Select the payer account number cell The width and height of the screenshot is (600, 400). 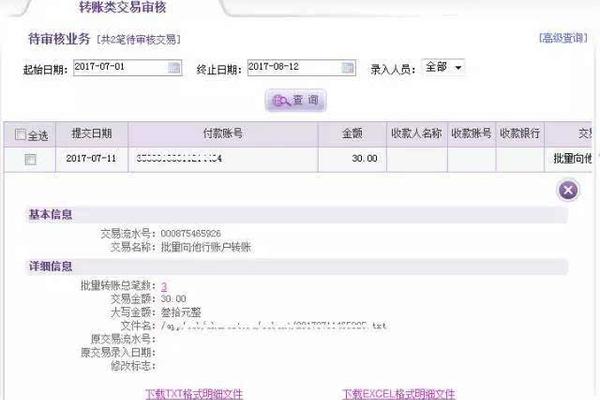click(223, 158)
